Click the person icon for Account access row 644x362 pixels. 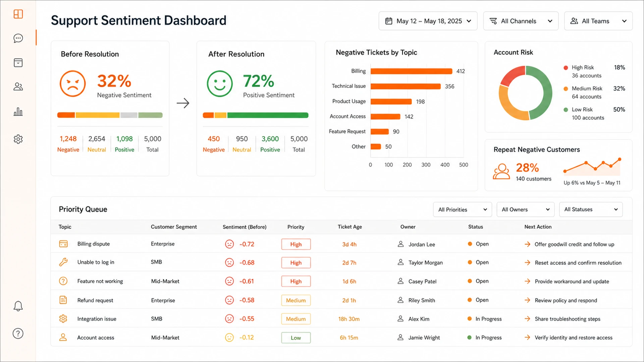pyautogui.click(x=63, y=337)
